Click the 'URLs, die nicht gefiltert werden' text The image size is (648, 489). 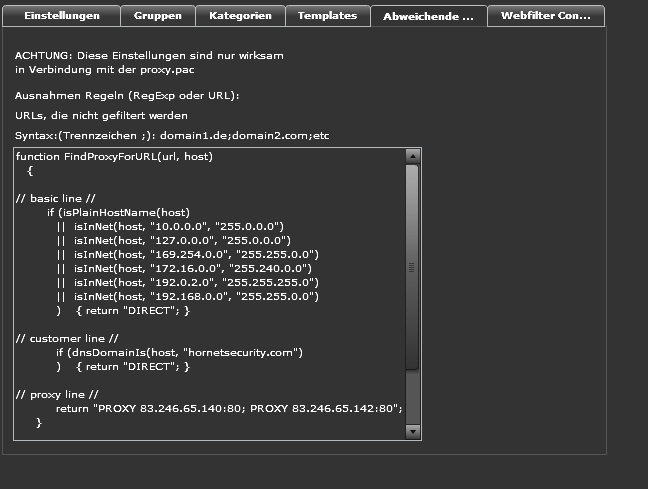coord(101,115)
